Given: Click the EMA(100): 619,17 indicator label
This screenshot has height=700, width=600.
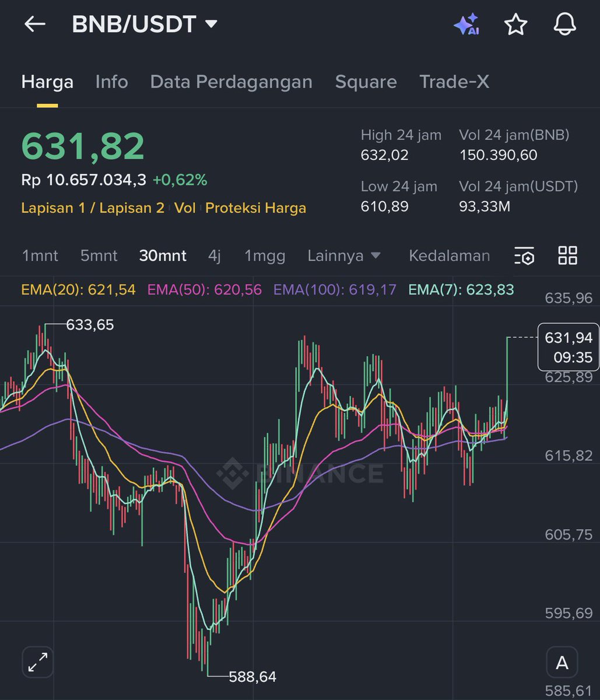Looking at the screenshot, I should coord(335,289).
